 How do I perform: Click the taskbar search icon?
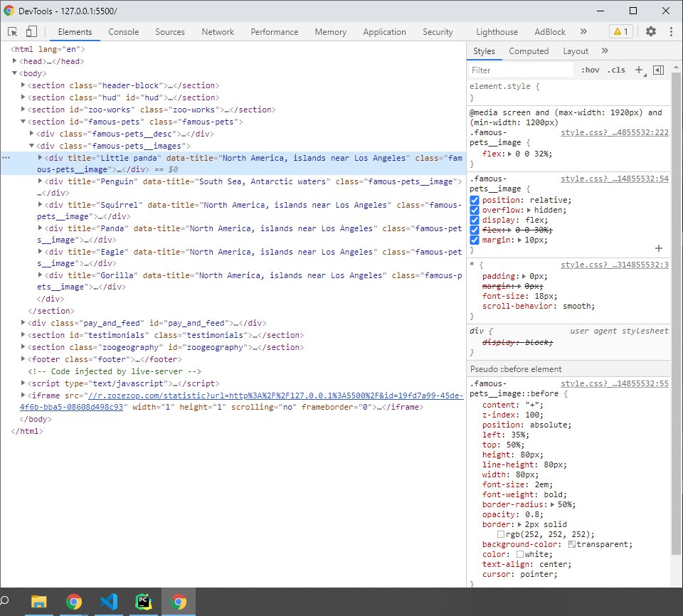click(5, 601)
